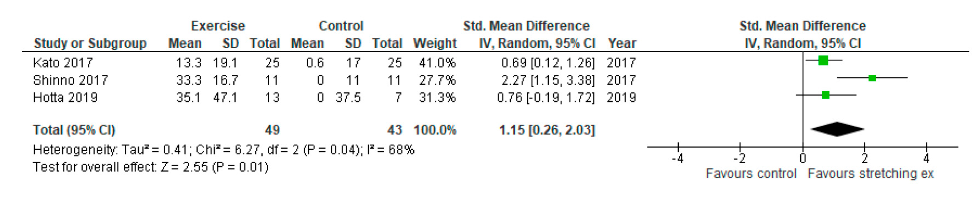The height and width of the screenshot is (203, 980).
Task: Click the Weight column header
Action: (x=434, y=43)
